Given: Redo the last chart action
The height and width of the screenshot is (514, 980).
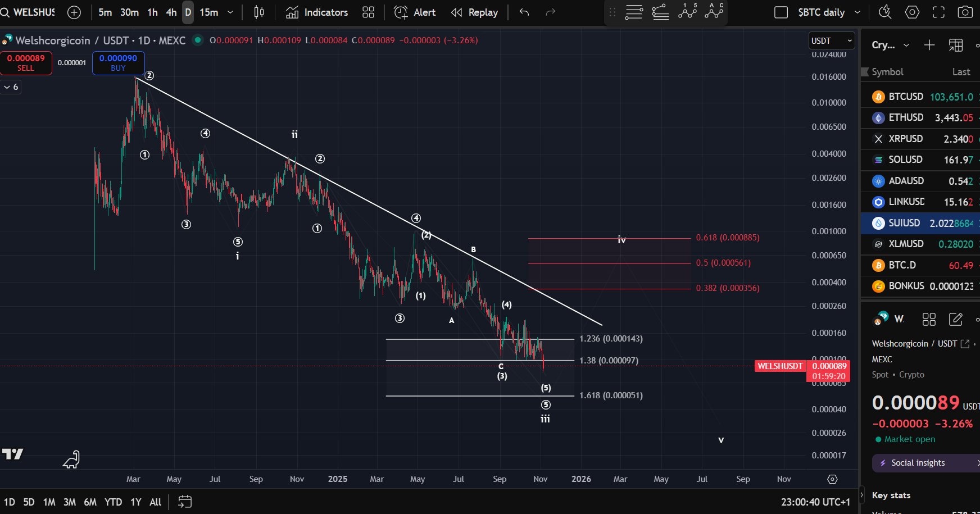Looking at the screenshot, I should (551, 12).
